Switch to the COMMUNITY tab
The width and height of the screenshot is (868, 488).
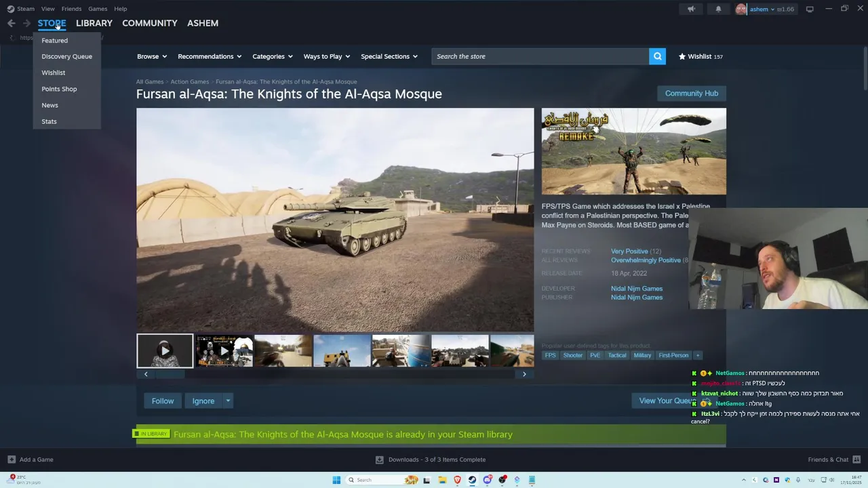tap(150, 23)
